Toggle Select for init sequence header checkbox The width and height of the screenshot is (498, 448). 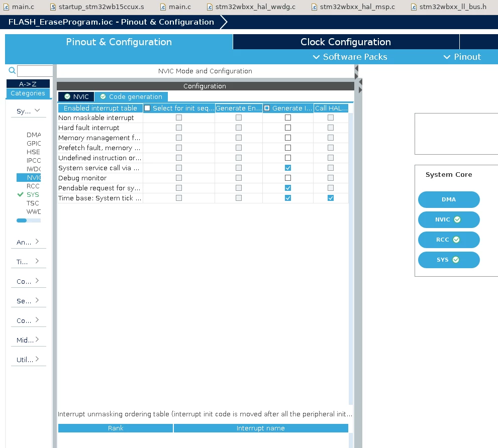pos(147,108)
